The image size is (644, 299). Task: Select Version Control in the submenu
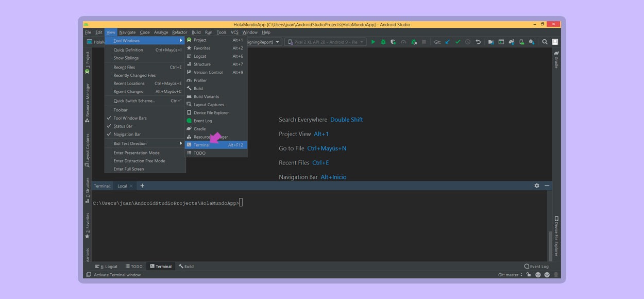[216, 72]
